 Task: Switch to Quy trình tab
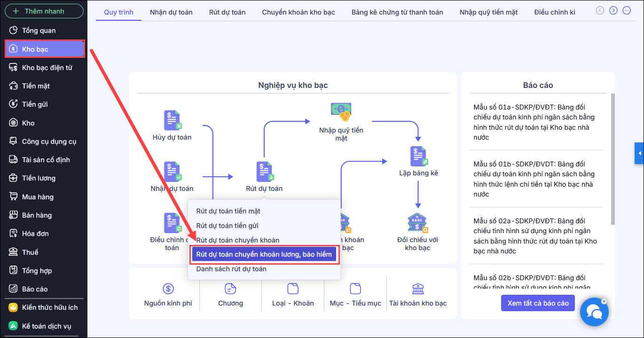click(x=118, y=12)
